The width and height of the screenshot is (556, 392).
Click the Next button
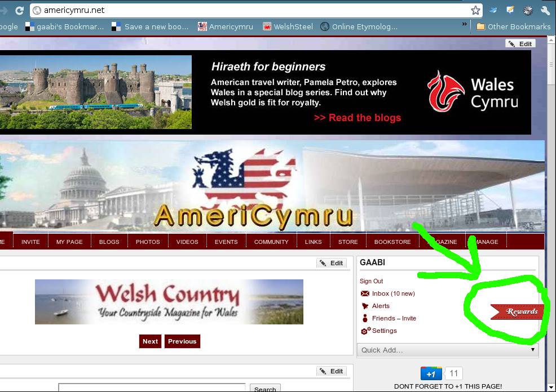151,341
